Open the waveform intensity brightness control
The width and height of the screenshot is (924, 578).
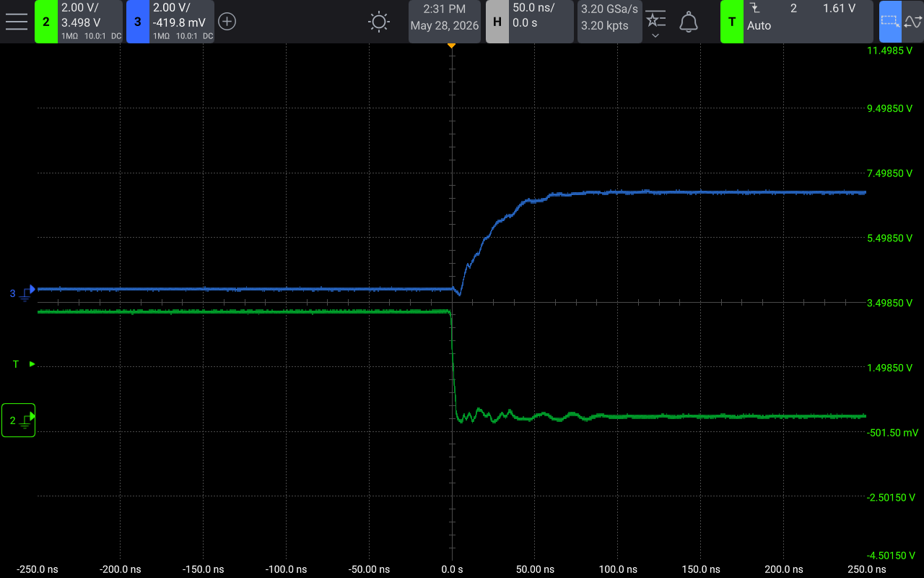pos(379,22)
